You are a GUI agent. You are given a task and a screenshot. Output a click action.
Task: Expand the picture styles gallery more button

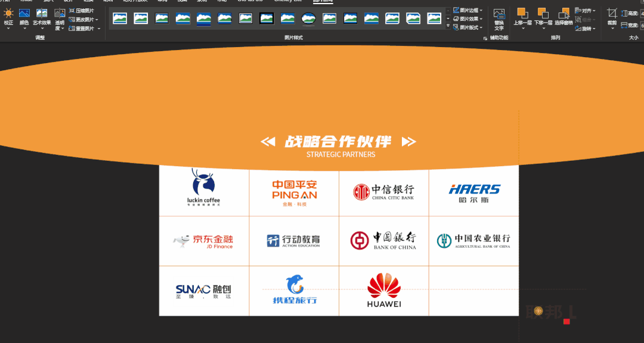click(448, 26)
